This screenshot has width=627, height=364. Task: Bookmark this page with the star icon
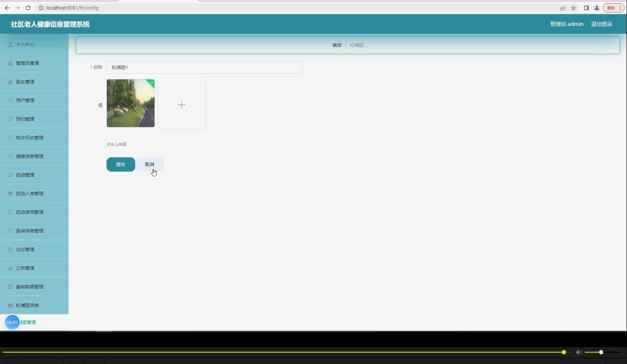coord(573,8)
